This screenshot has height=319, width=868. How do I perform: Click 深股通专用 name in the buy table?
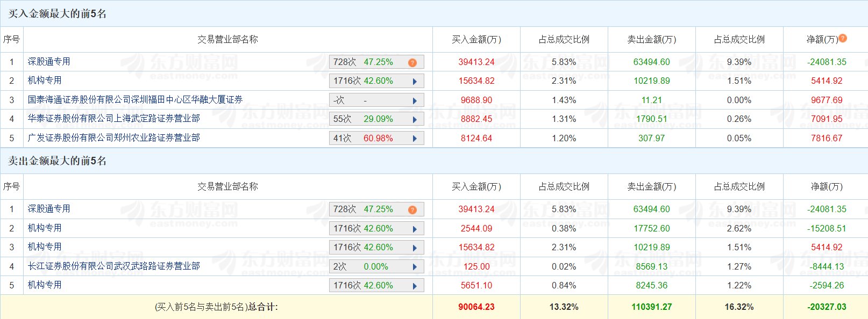(x=49, y=62)
